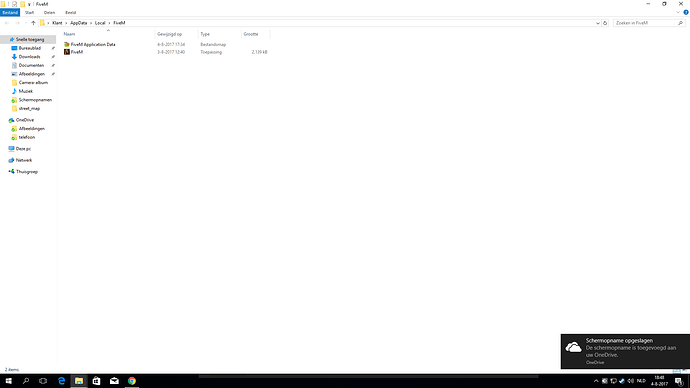The height and width of the screenshot is (388, 690).
Task: Expand the ribbon with the chevron
Action: pyautogui.click(x=678, y=12)
